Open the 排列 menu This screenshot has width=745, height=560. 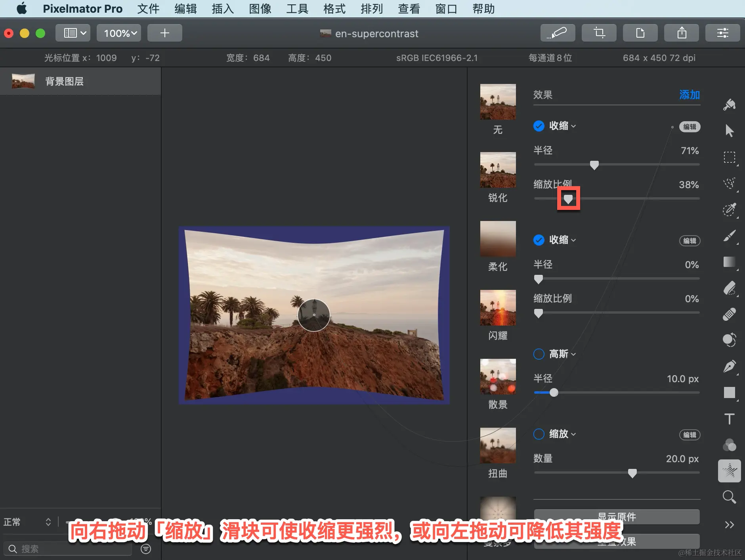point(372,9)
